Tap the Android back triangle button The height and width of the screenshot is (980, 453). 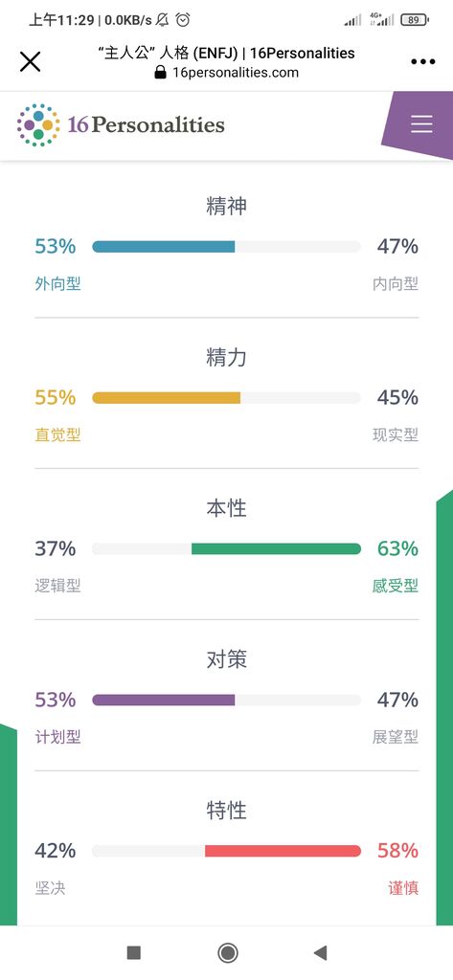coord(320,952)
